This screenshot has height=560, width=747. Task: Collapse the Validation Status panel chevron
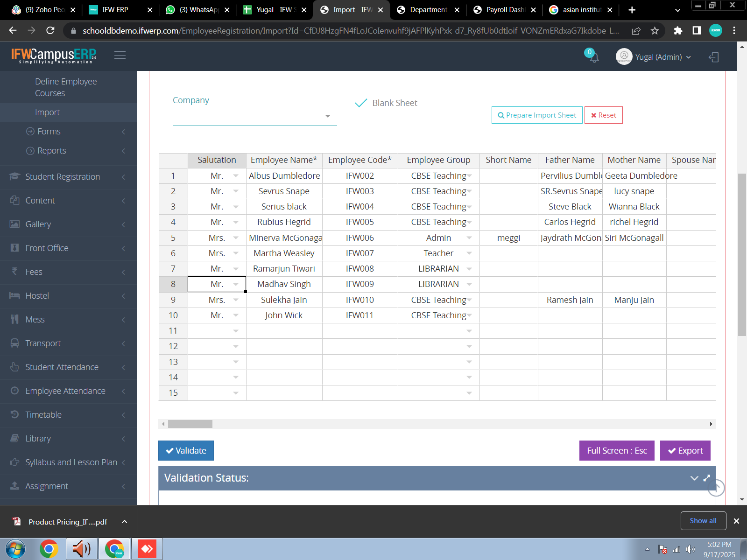coord(694,478)
